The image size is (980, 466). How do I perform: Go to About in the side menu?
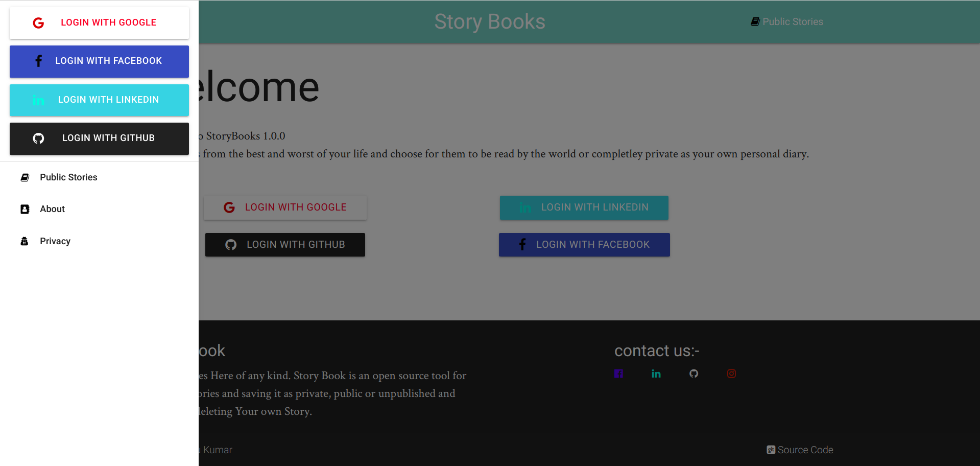(x=52, y=209)
